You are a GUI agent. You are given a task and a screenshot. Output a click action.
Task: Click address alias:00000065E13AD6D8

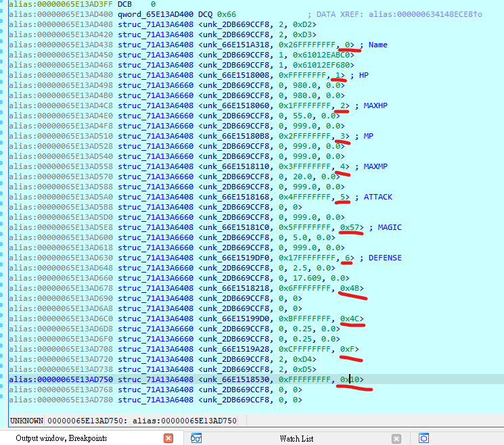(x=61, y=329)
